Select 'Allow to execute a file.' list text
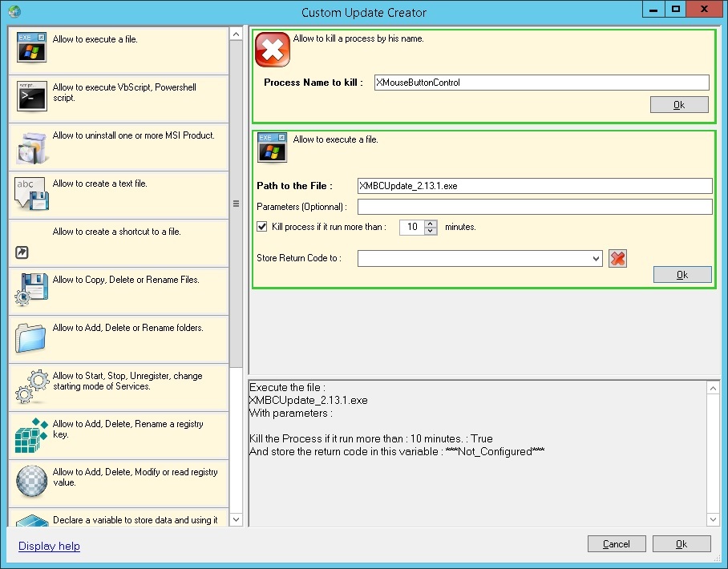The width and height of the screenshot is (728, 569). point(95,39)
